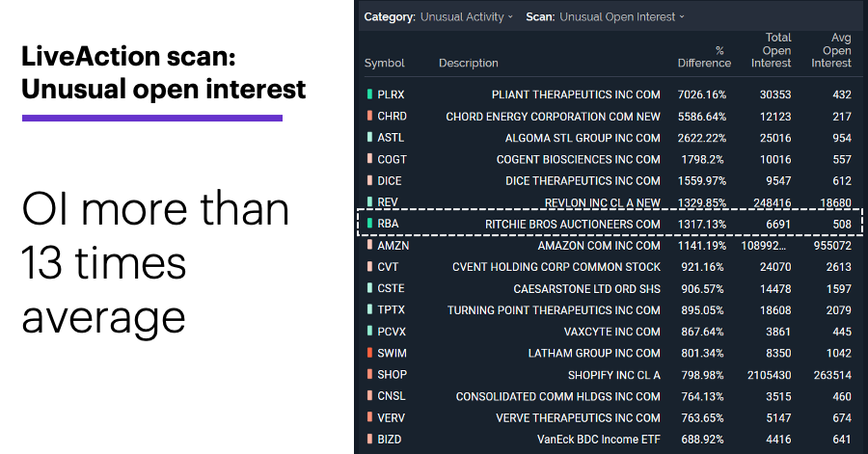The height and width of the screenshot is (454, 868).
Task: Click the Avg Open Interest column header
Action: tap(831, 50)
